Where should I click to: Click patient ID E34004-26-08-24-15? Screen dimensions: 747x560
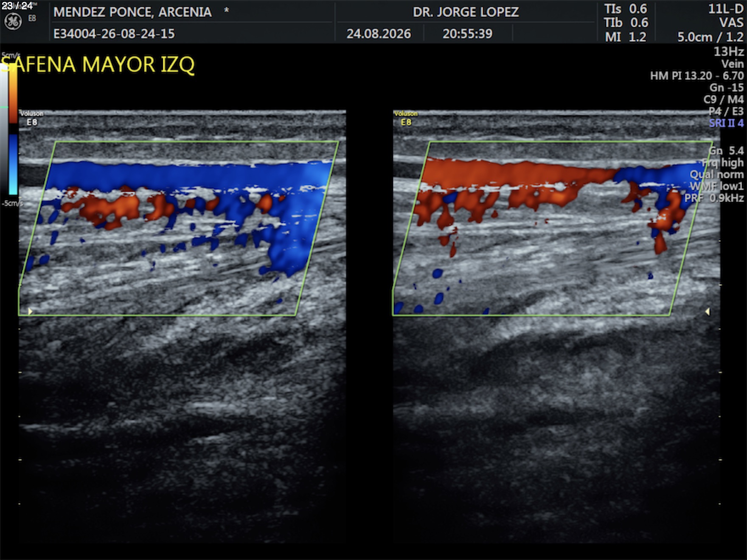tap(114, 34)
